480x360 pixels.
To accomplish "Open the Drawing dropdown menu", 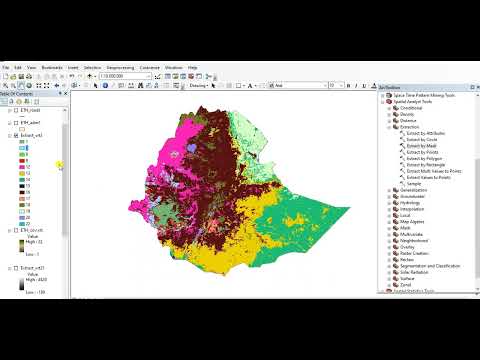I will pos(199,86).
